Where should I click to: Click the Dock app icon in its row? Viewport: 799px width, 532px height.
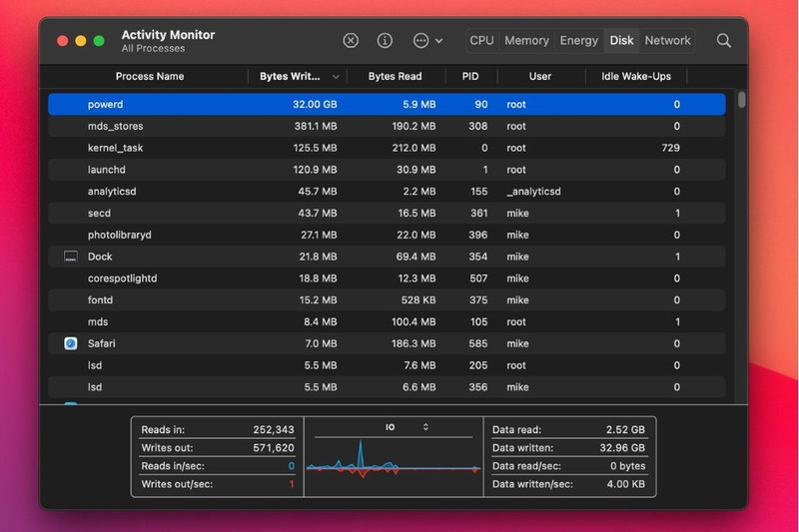pyautogui.click(x=71, y=257)
